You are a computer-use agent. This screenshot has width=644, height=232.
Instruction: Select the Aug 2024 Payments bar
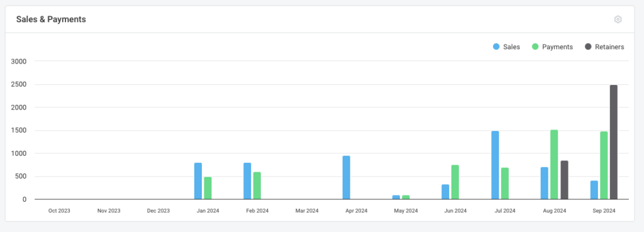click(554, 165)
